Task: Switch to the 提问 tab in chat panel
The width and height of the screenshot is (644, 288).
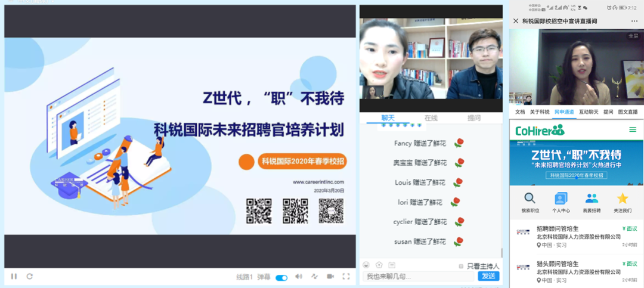Action: click(474, 118)
